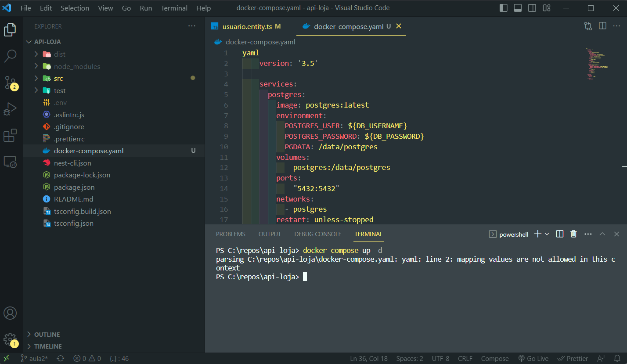The width and height of the screenshot is (627, 364).
Task: Open the Selection menu
Action: (x=75, y=8)
